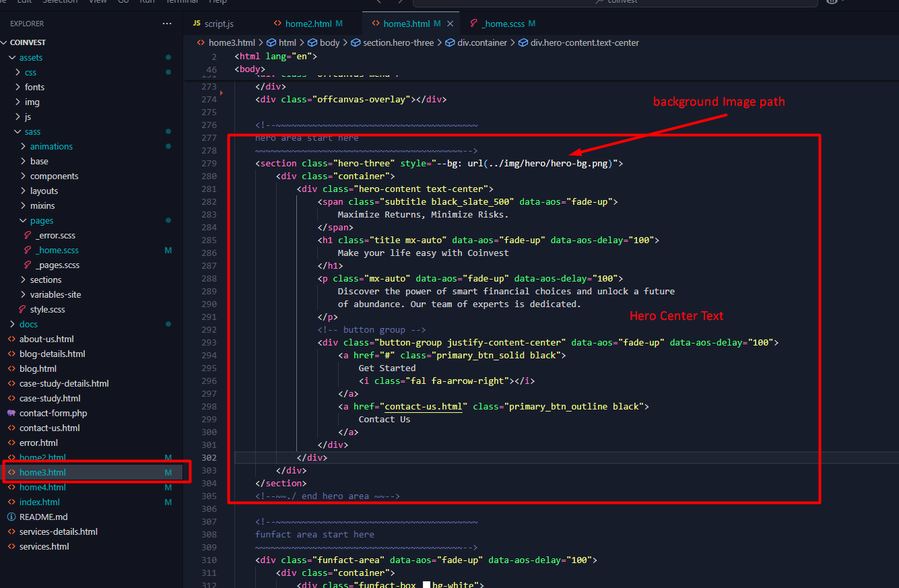Click line number 302 in the gutter
Screen dimensions: 899x588
click(209, 457)
